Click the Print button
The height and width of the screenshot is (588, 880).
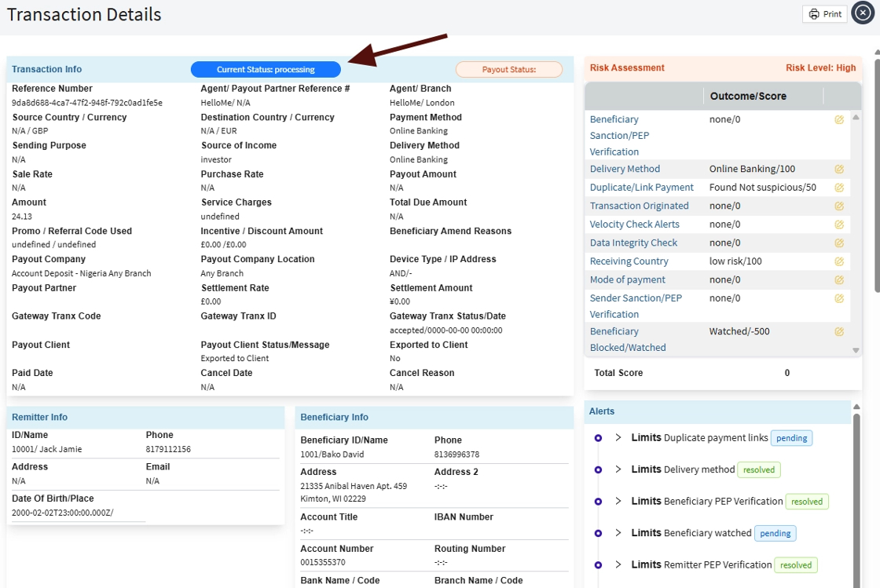coord(825,14)
